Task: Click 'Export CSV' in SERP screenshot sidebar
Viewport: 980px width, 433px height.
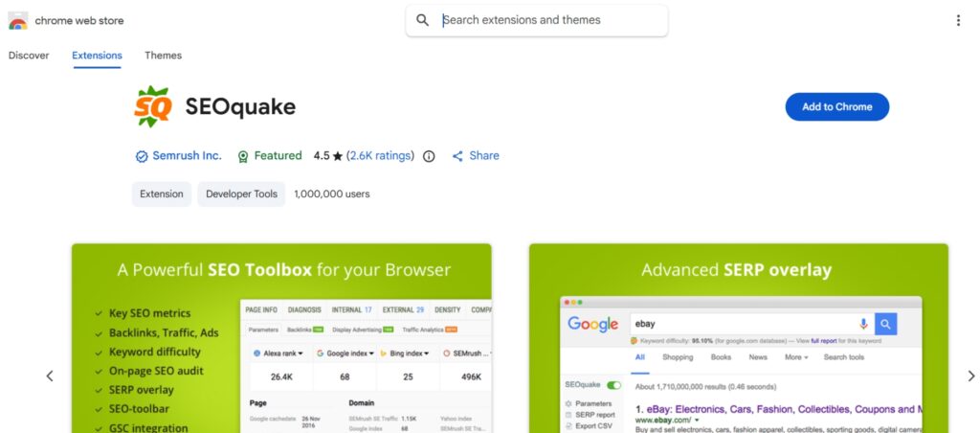Action: (x=593, y=426)
